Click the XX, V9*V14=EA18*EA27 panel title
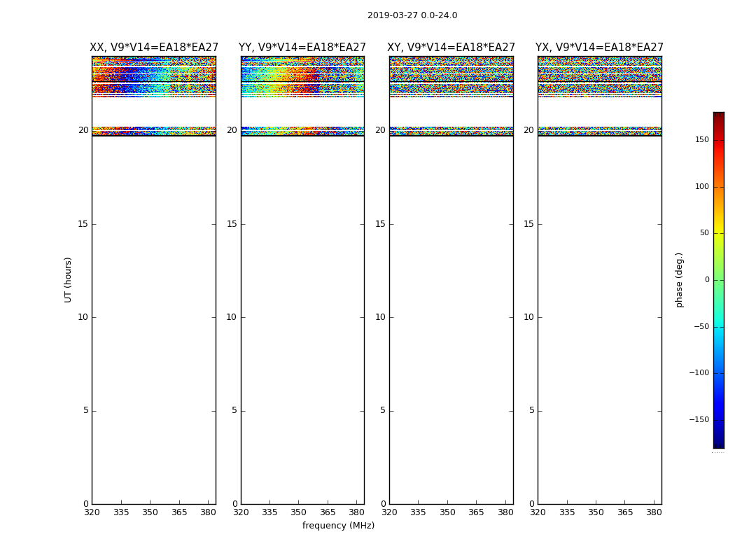735x560 pixels. pos(154,48)
